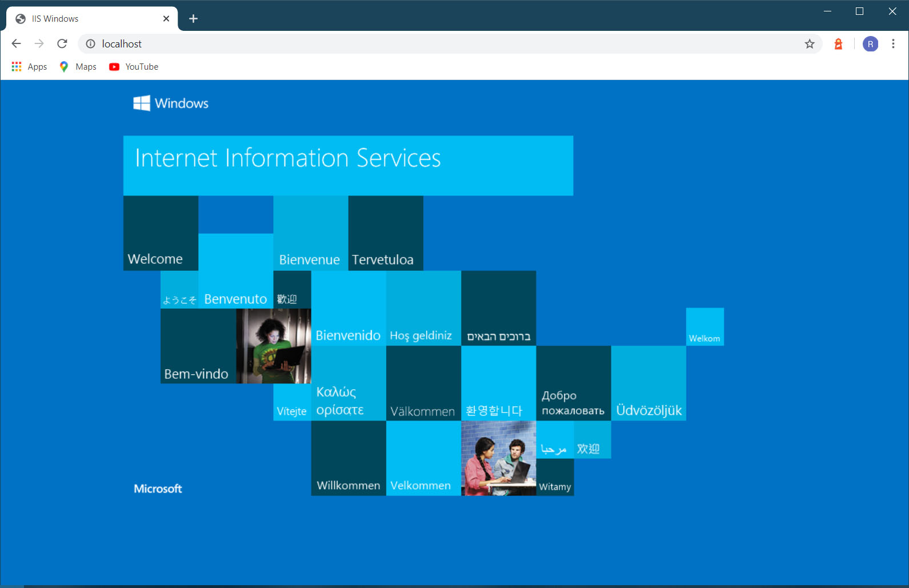This screenshot has height=588, width=909.
Task: Select the IIS Windows tab
Action: click(x=93, y=19)
